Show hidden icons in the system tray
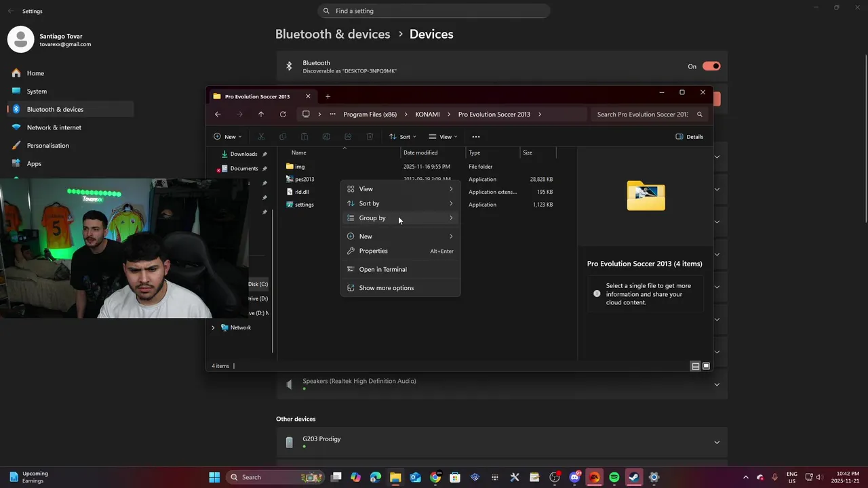 [746, 477]
